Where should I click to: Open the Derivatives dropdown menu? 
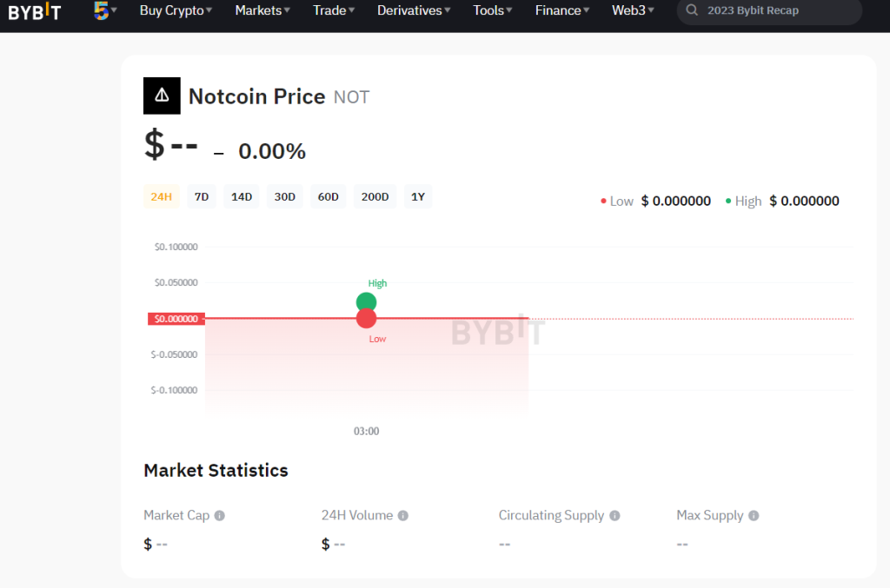[x=414, y=10]
